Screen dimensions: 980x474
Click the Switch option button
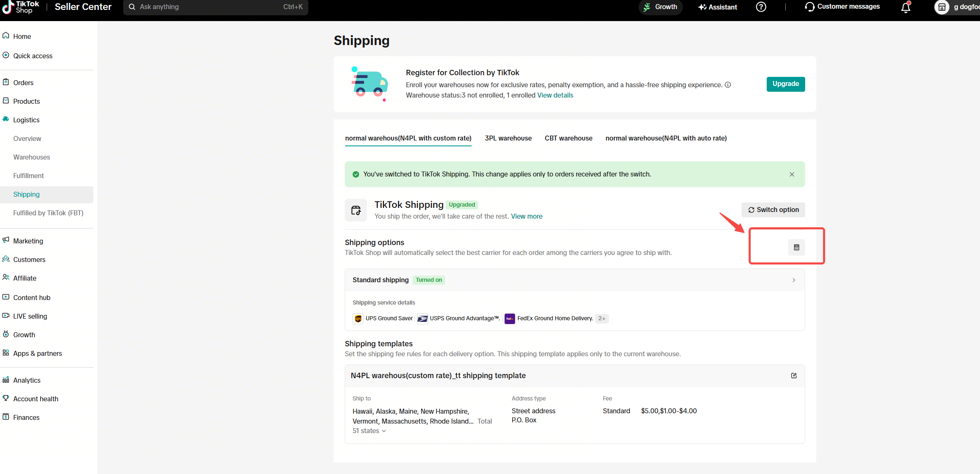coord(773,210)
